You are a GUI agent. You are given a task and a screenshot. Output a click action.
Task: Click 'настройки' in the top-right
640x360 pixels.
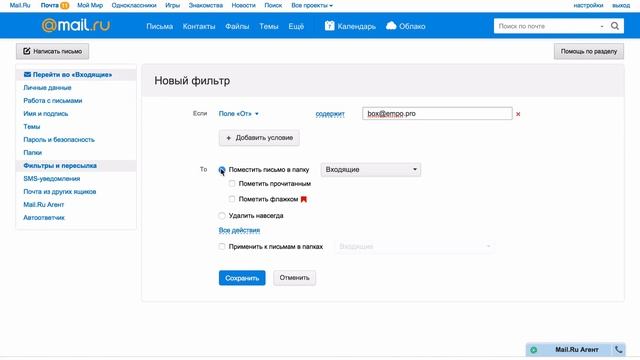[x=588, y=5]
